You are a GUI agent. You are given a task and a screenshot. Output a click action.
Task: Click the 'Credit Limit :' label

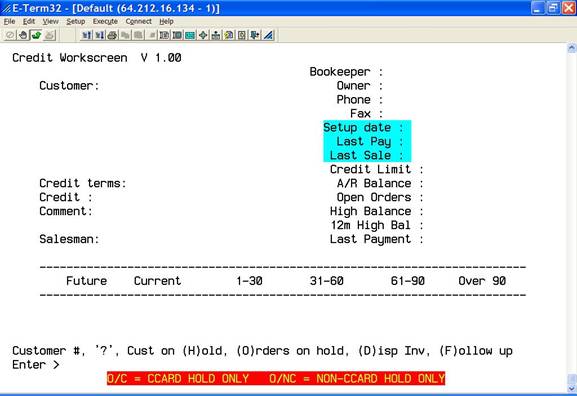point(377,169)
